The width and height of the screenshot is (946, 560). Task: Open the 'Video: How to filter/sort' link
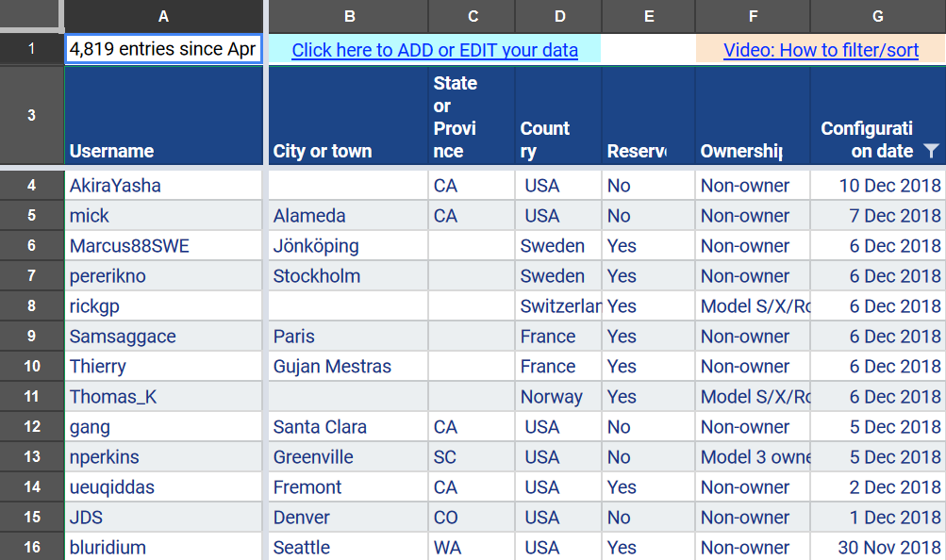pyautogui.click(x=821, y=50)
